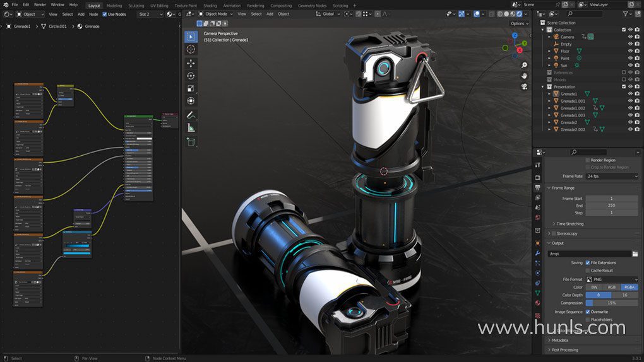Image resolution: width=644 pixels, height=362 pixels.
Task: Activate the Annotate tool
Action: tap(191, 115)
